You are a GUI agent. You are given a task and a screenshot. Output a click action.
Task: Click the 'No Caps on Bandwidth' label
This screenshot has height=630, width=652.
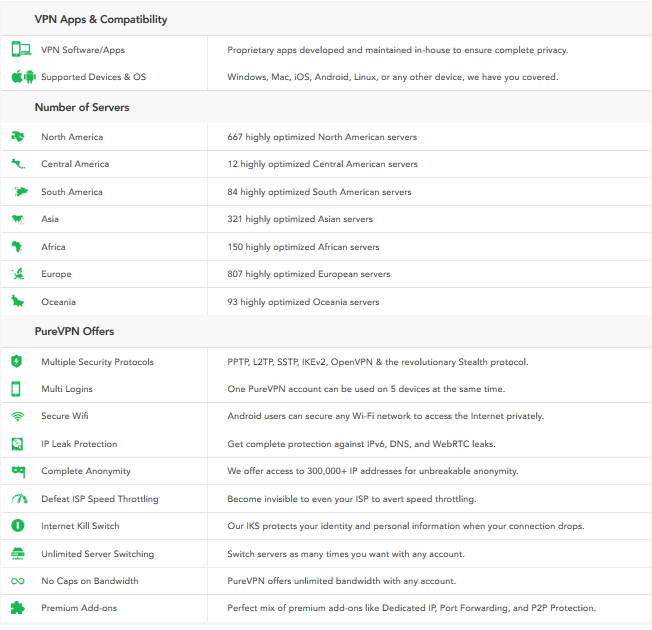point(90,581)
